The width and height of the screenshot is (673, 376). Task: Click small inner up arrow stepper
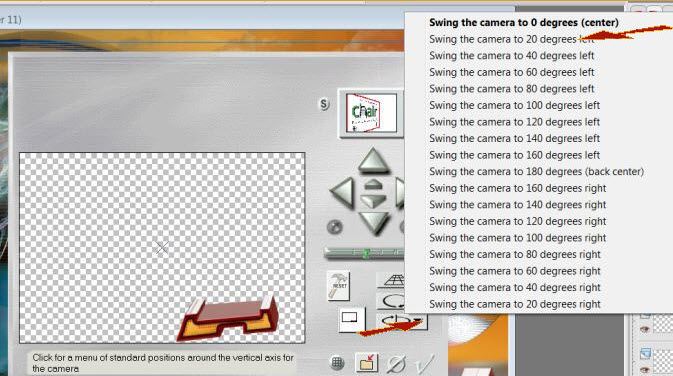373,185
